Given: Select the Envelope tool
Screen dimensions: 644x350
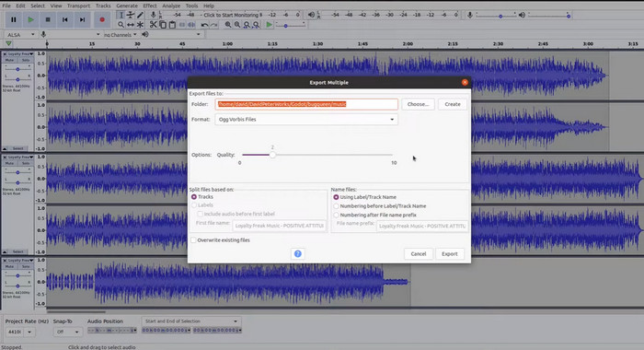Looking at the screenshot, I should [131, 15].
